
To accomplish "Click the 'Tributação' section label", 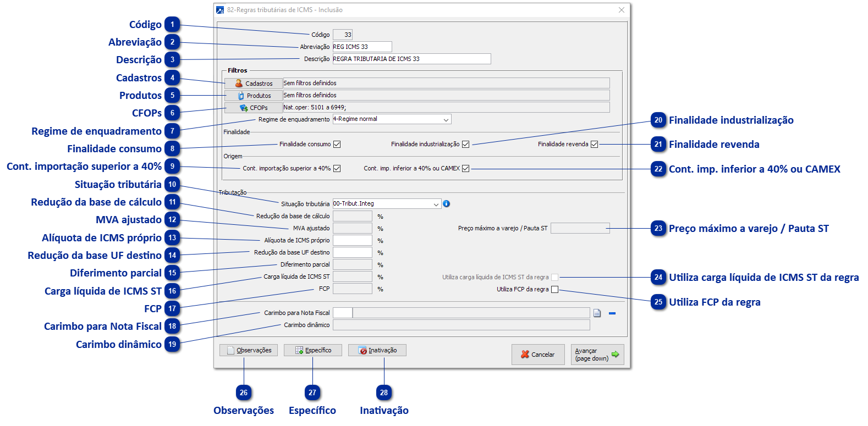I will click(x=233, y=192).
